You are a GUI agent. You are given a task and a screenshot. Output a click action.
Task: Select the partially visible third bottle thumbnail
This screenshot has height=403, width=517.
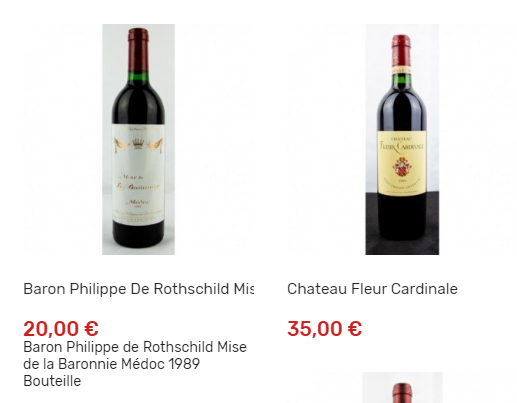(x=402, y=388)
